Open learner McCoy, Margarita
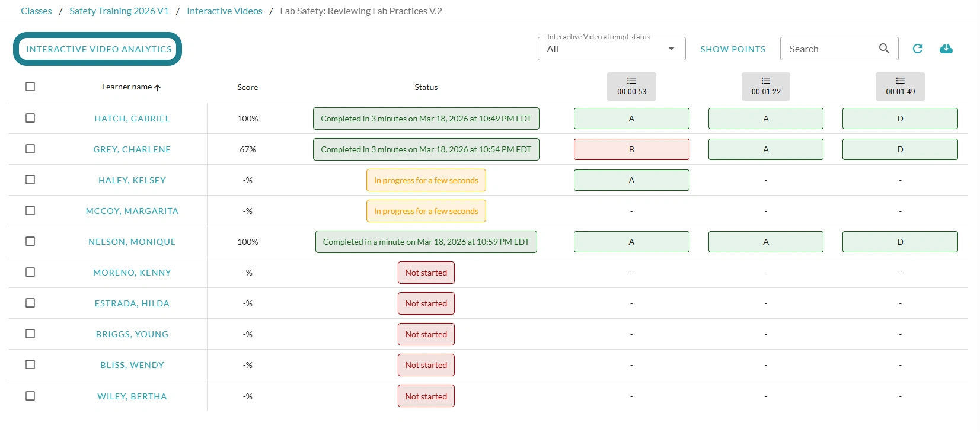The height and width of the screenshot is (432, 980). coord(132,211)
